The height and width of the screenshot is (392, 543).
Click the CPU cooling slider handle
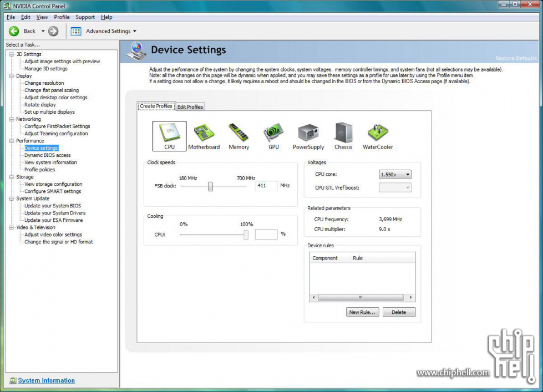(246, 235)
